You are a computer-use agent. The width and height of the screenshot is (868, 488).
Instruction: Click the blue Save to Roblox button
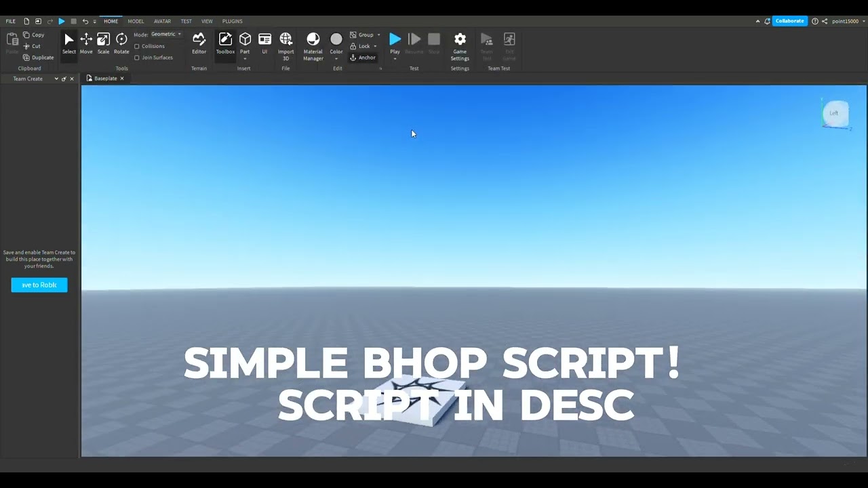pos(39,285)
